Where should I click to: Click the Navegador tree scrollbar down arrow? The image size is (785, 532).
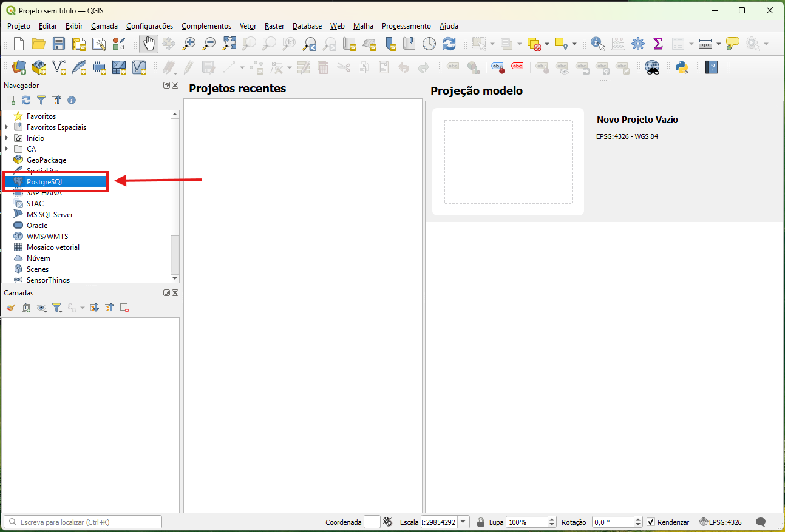(x=175, y=278)
